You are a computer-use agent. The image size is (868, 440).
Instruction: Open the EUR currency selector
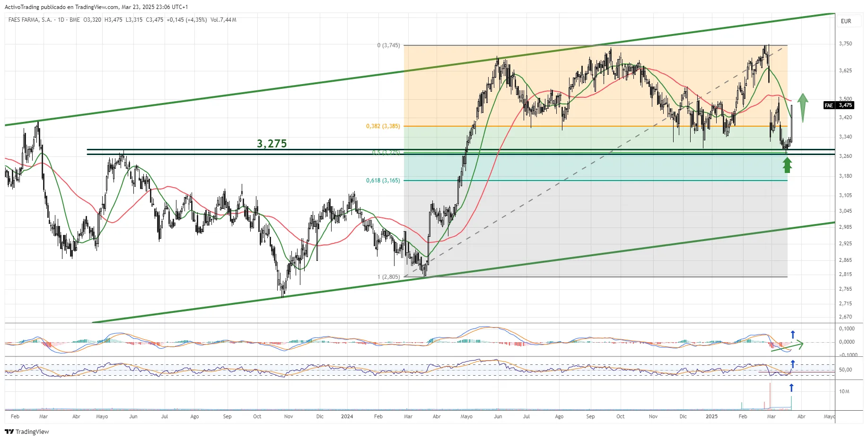846,21
